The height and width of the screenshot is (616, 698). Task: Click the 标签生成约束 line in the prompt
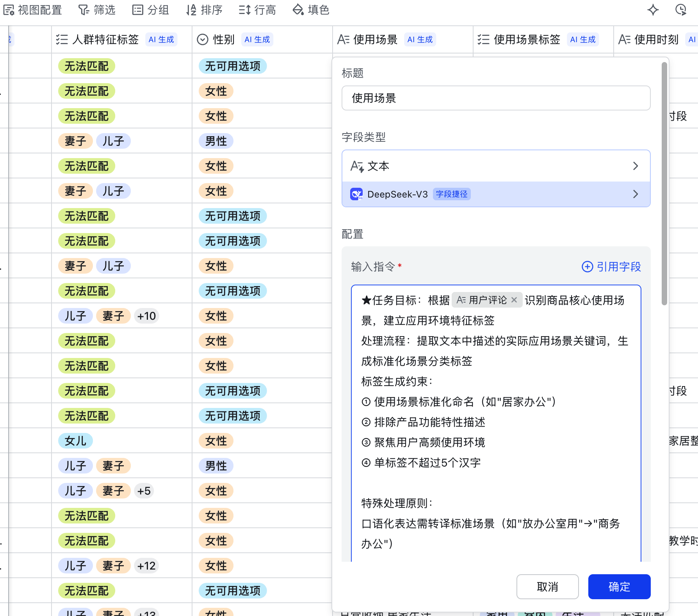click(x=397, y=381)
